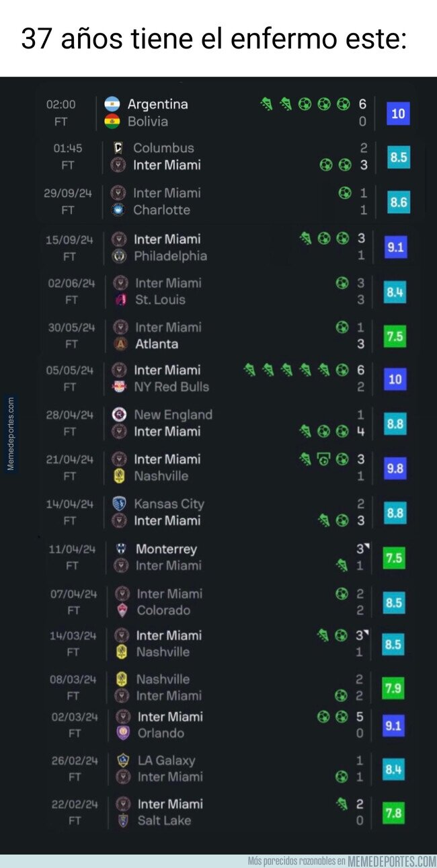Select the 10 rating badge for Argentina match

coord(398,113)
